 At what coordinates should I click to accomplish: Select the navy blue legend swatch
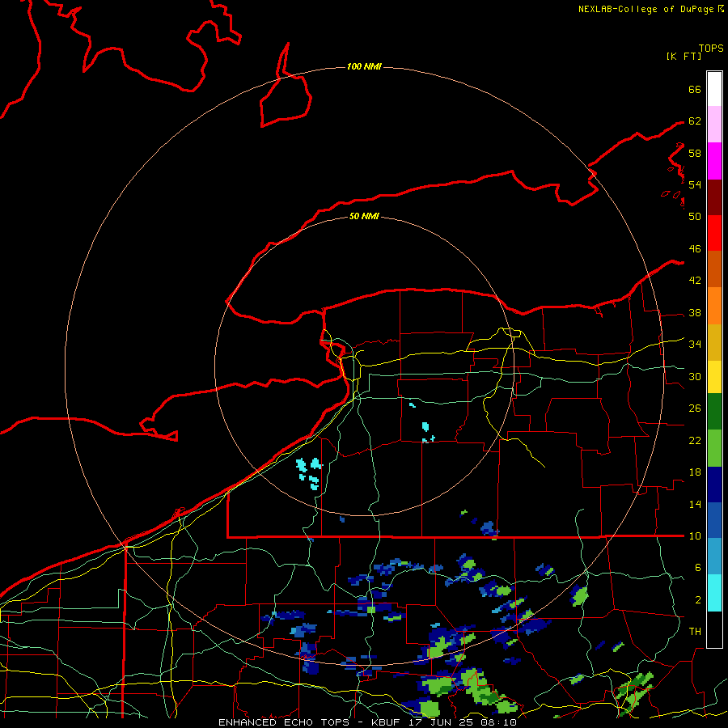coord(714,485)
